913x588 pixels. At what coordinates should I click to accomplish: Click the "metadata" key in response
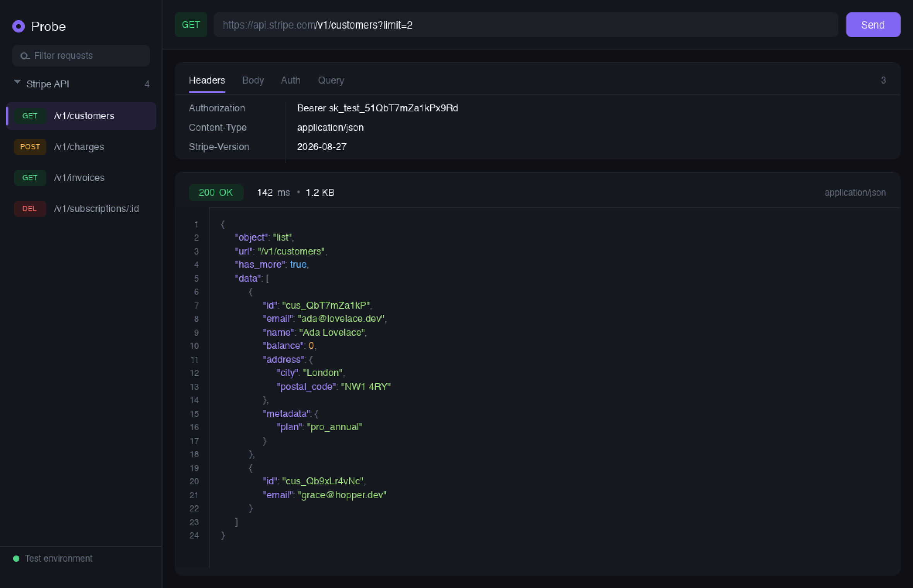pos(286,414)
